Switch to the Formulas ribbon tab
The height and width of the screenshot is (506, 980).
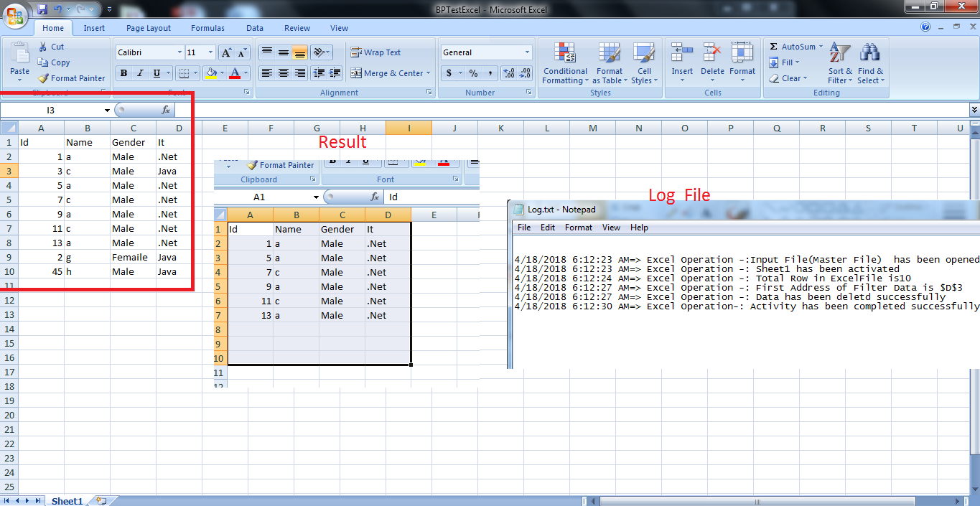tap(207, 28)
